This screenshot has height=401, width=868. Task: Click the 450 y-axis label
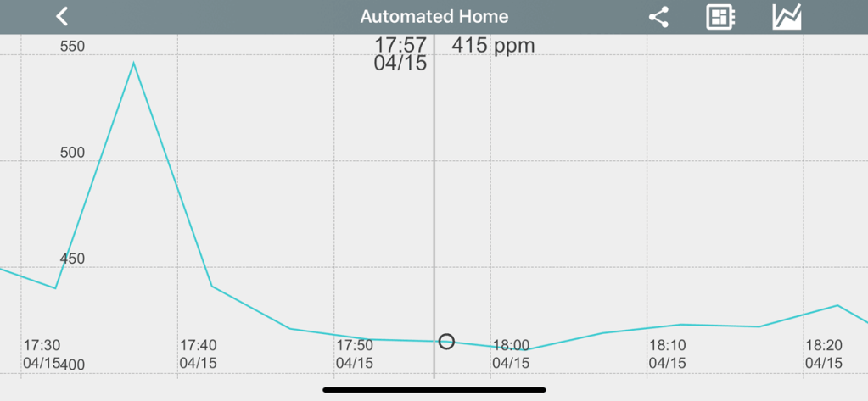[72, 259]
